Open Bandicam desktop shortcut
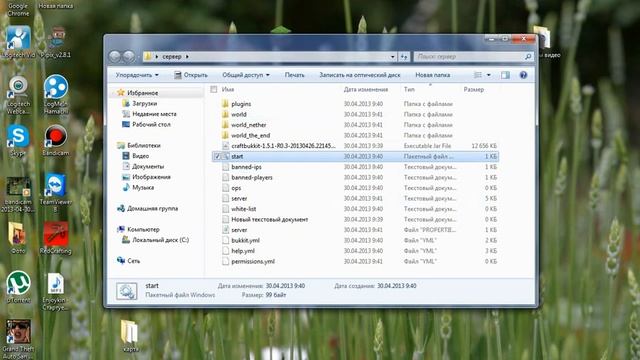This screenshot has height=360, width=640. point(56,140)
